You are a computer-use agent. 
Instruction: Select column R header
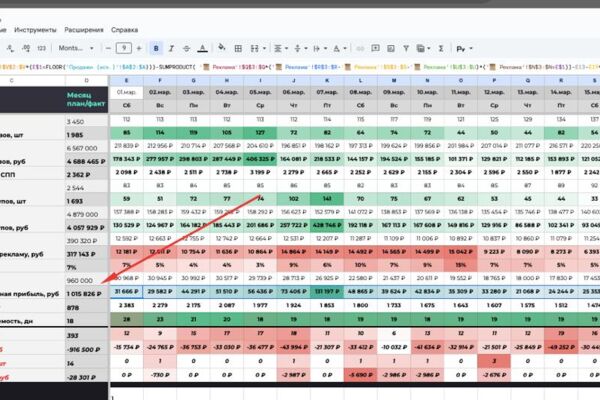point(561,80)
